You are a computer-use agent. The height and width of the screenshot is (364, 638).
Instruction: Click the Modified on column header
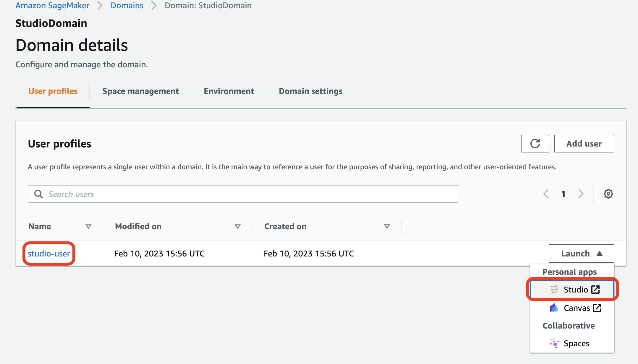[x=138, y=226]
